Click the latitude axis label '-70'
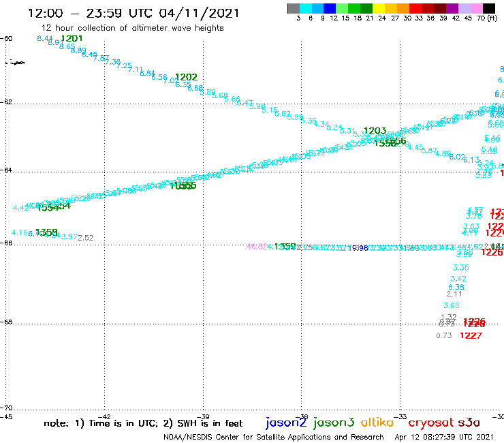This screenshot has width=504, height=443. pyautogui.click(x=6, y=408)
